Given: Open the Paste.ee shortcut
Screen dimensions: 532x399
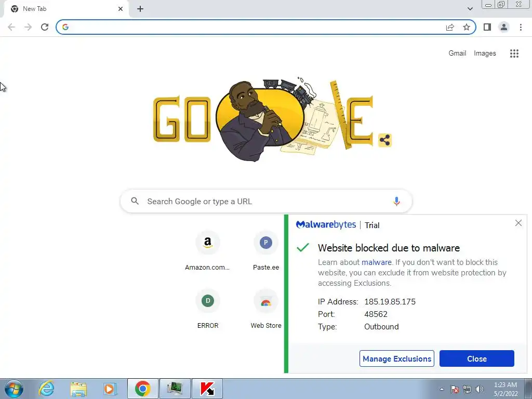Looking at the screenshot, I should (x=266, y=251).
